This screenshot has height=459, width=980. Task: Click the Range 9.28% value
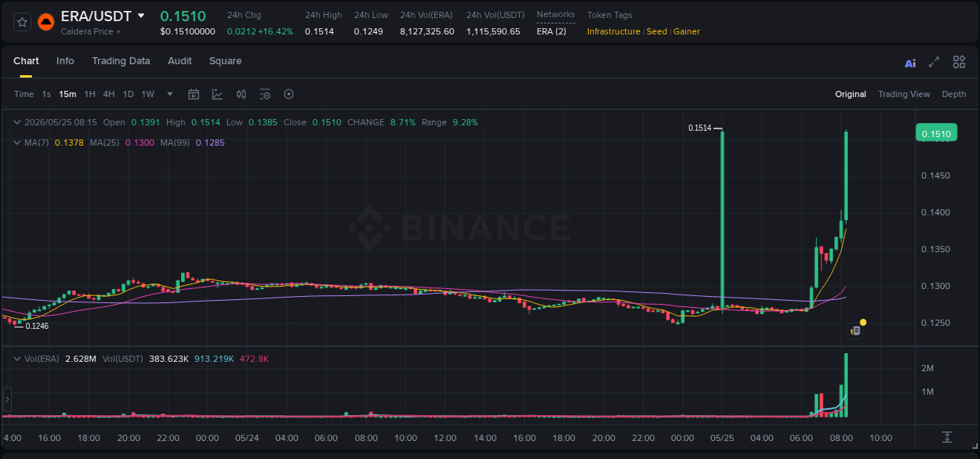[465, 122]
